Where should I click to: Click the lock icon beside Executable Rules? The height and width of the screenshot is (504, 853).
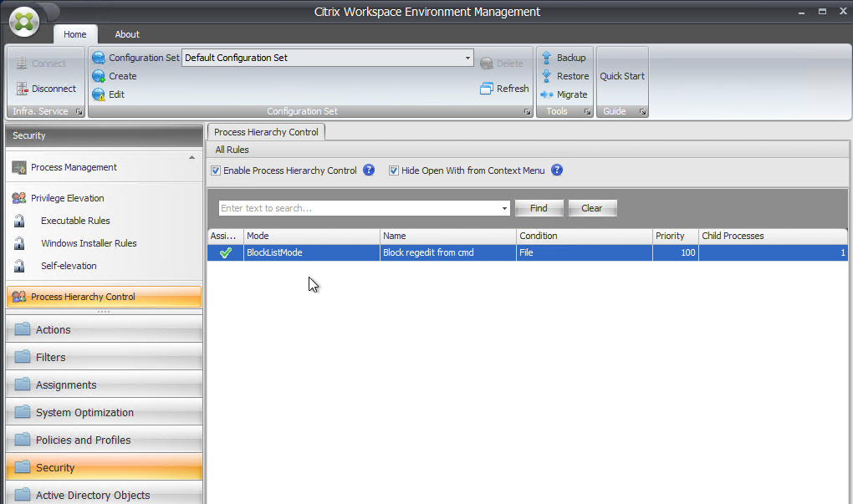point(19,221)
